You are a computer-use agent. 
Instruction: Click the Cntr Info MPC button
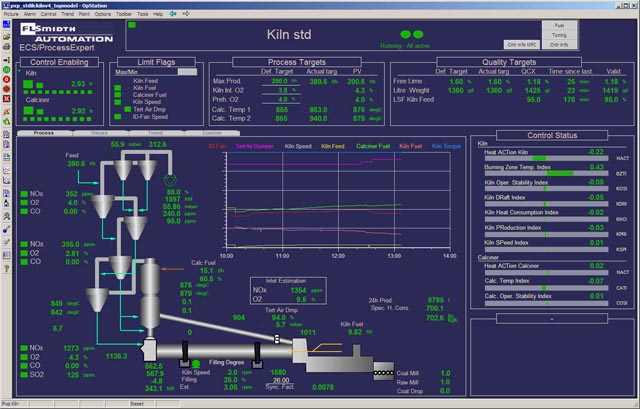coord(521,44)
